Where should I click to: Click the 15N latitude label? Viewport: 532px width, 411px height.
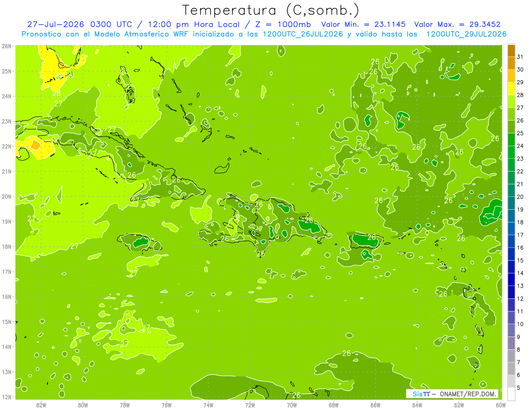[6, 321]
